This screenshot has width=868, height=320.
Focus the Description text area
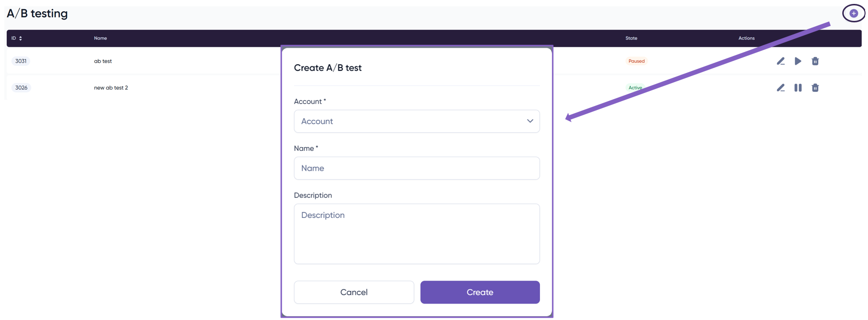click(x=416, y=234)
